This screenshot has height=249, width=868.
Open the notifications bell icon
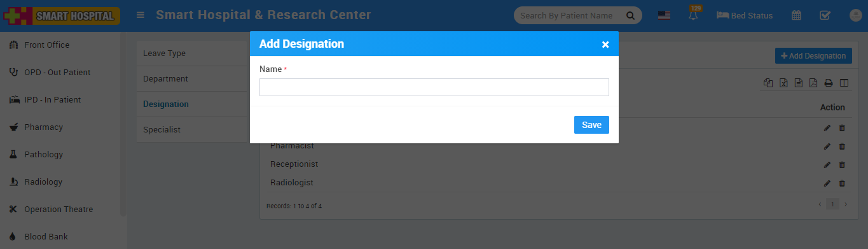[693, 15]
